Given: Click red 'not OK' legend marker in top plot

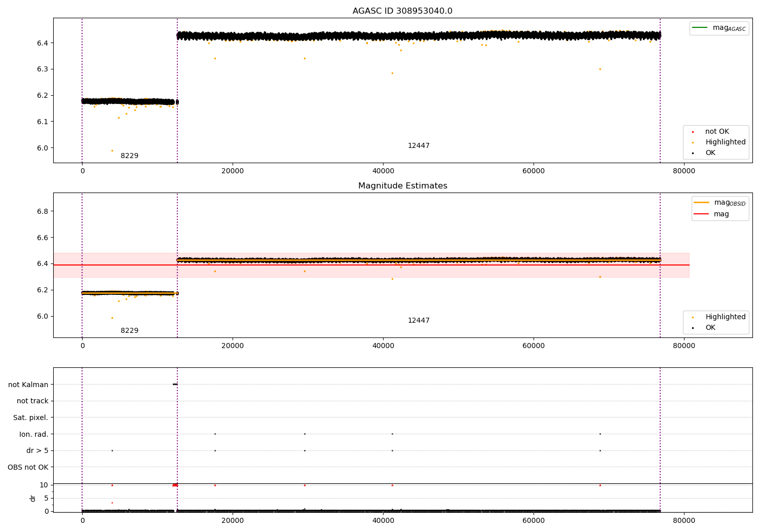Looking at the screenshot, I should 693,132.
